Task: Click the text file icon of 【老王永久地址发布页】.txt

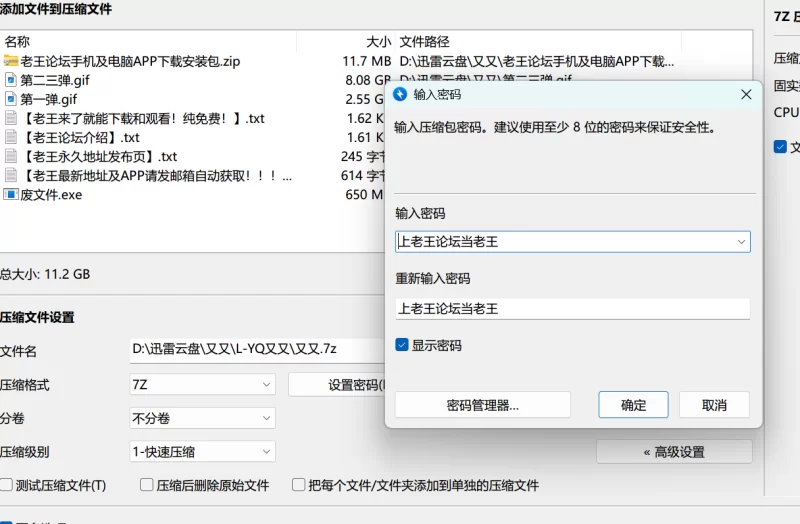Action: click(x=11, y=156)
